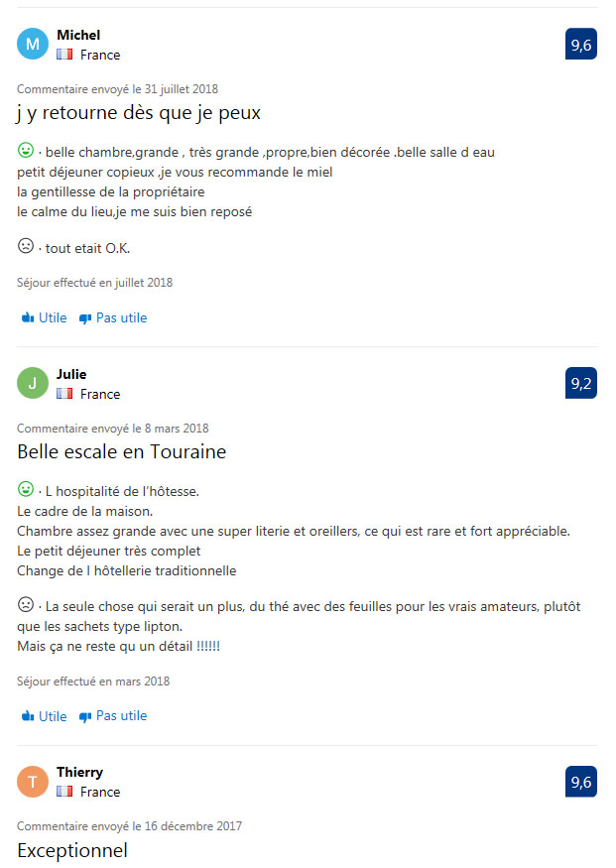
Task: Click the sad face in Julie's review
Action: click(26, 603)
